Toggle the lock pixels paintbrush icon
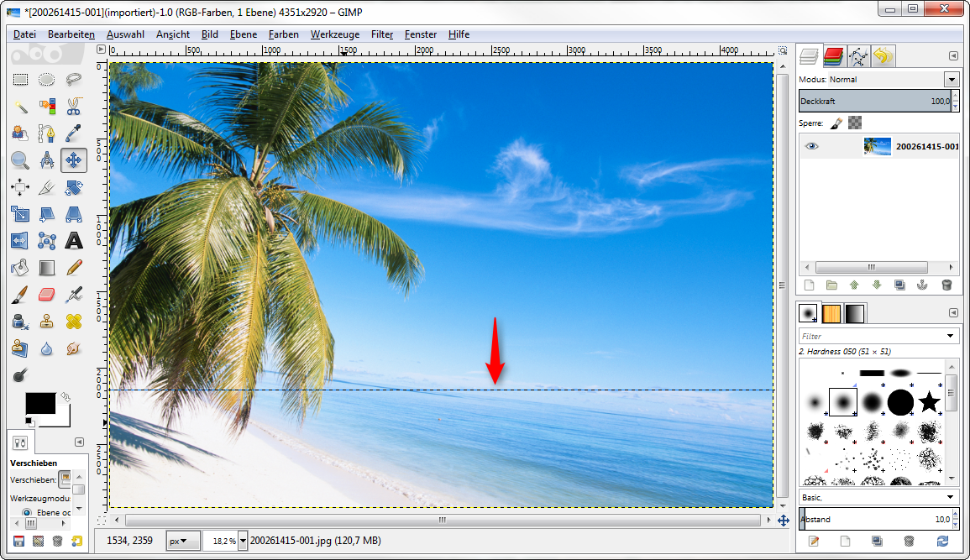Screen dimensions: 970x560 [836, 123]
